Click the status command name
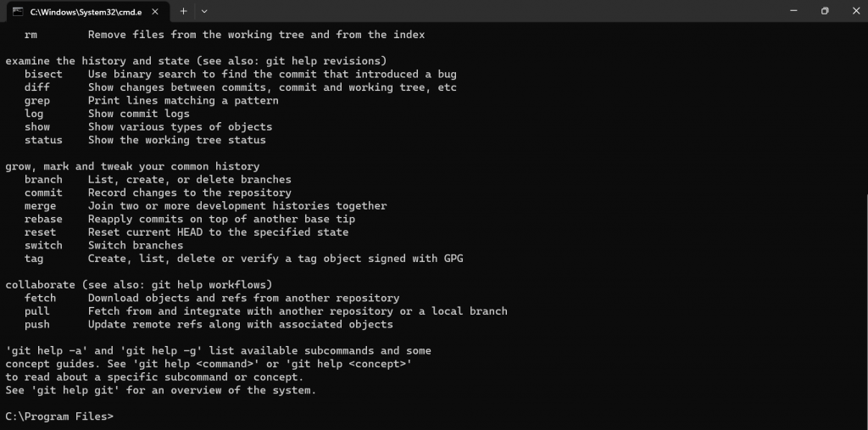This screenshot has height=430, width=868. point(43,140)
